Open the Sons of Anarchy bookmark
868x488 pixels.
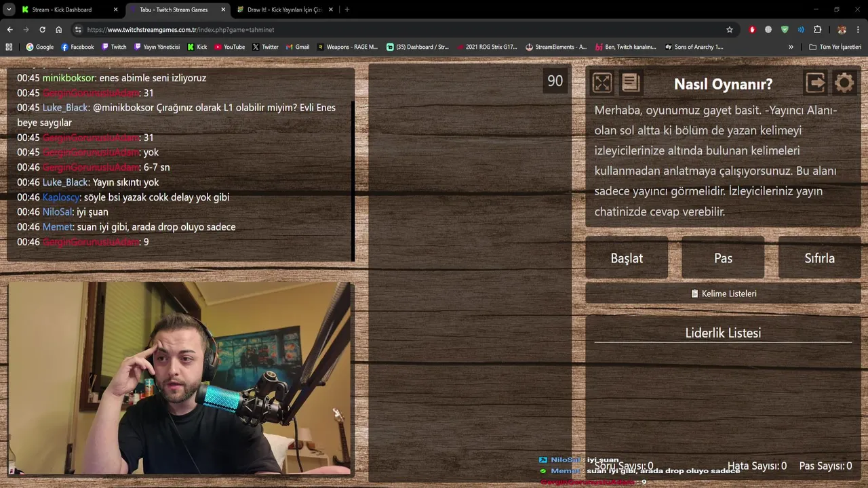(x=694, y=47)
